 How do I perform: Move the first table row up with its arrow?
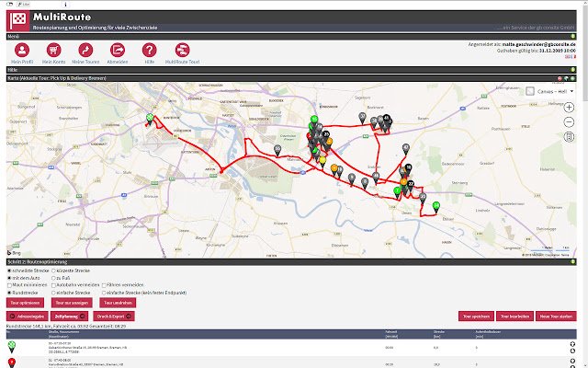[x=572, y=344]
